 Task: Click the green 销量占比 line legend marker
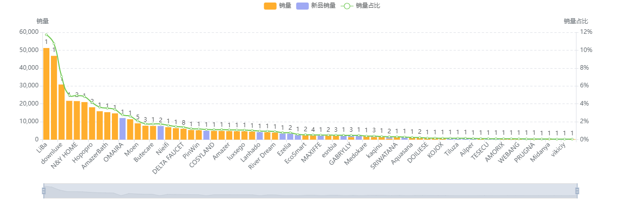point(347,6)
